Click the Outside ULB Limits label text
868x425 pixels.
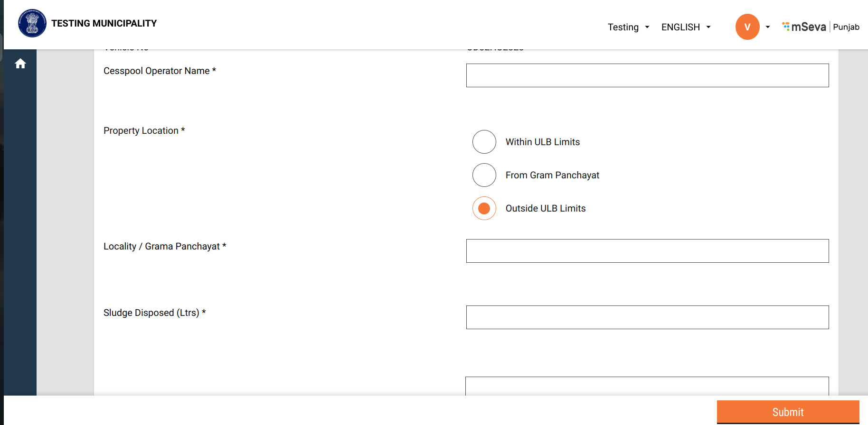click(545, 208)
